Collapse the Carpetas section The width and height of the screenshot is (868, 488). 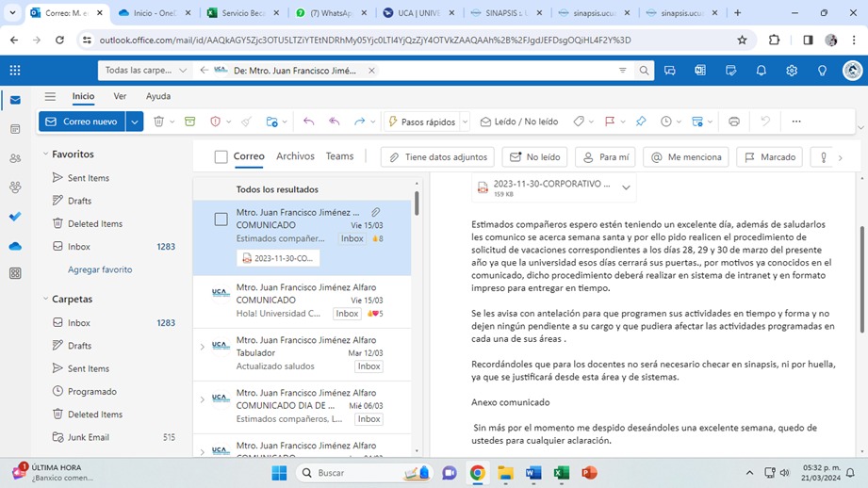coord(46,299)
